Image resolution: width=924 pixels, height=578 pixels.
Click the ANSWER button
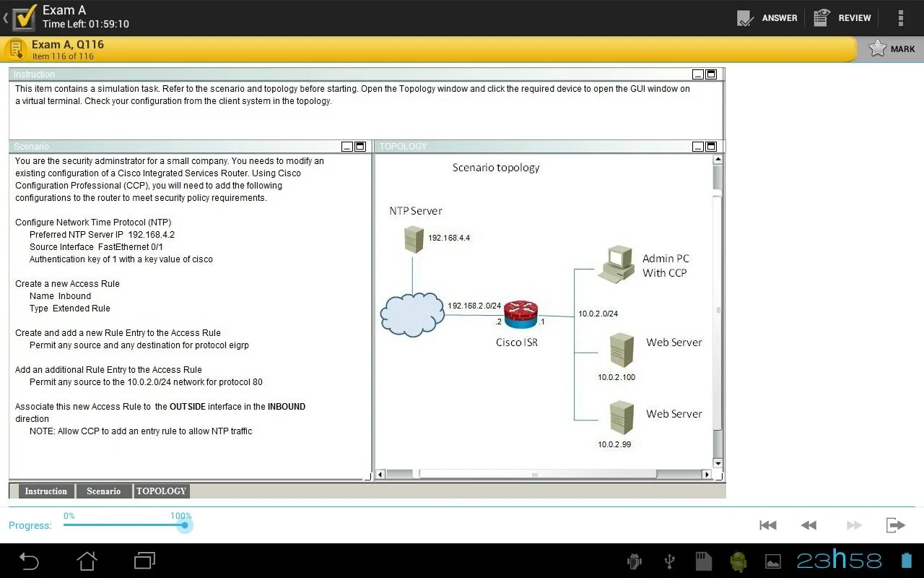click(767, 17)
